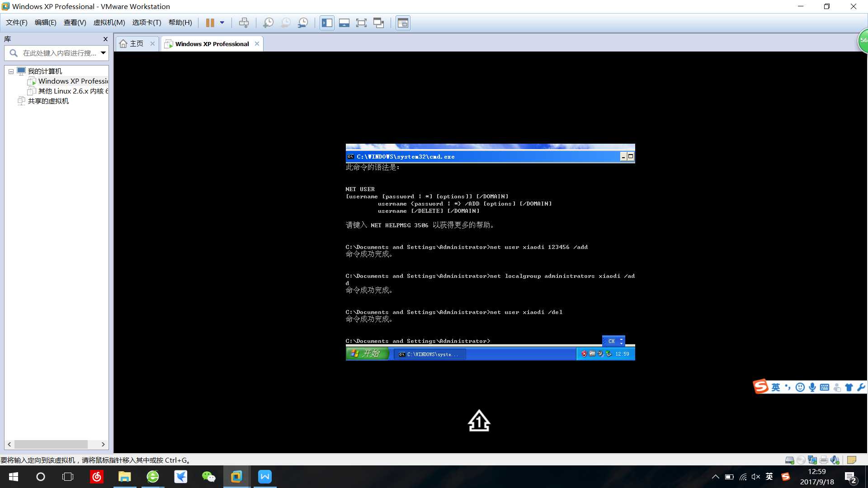Toggle the Chinese input method CH button
This screenshot has height=488, width=868.
[x=612, y=341]
